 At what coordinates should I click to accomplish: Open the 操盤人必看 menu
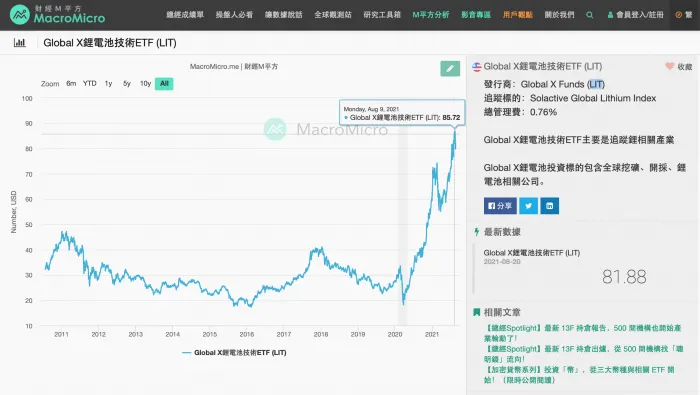tap(234, 15)
